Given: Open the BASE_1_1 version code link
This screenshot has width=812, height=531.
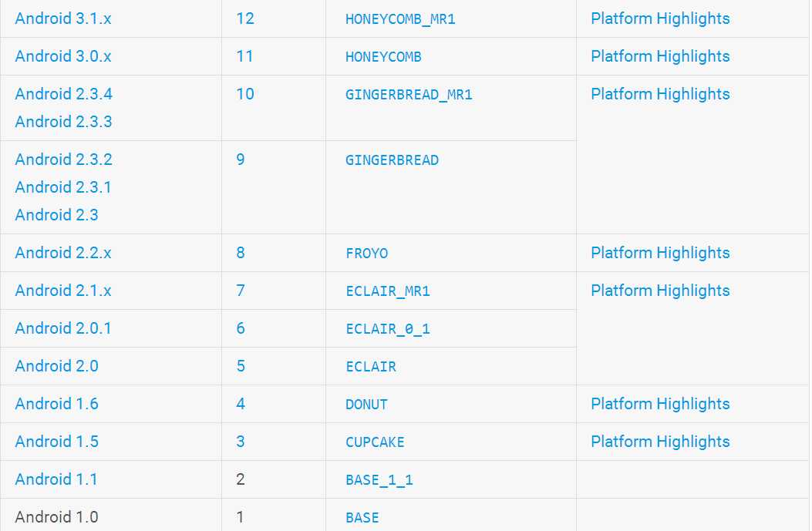Looking at the screenshot, I should [379, 480].
